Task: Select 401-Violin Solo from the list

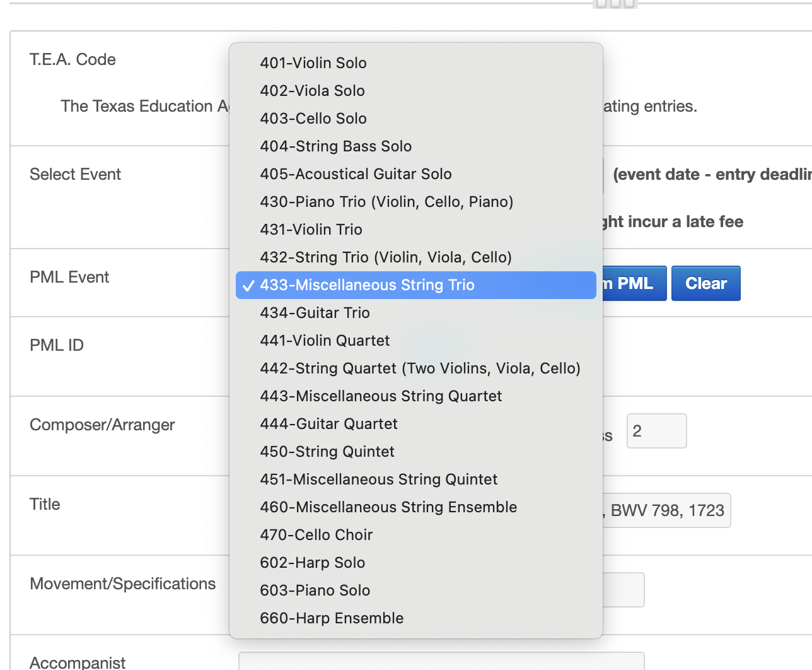Action: tap(313, 63)
